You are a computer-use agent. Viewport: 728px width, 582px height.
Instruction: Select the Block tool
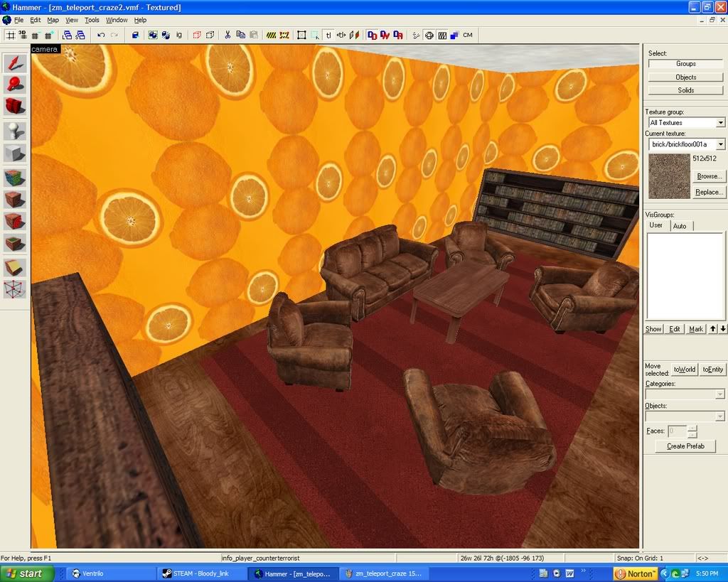click(15, 153)
